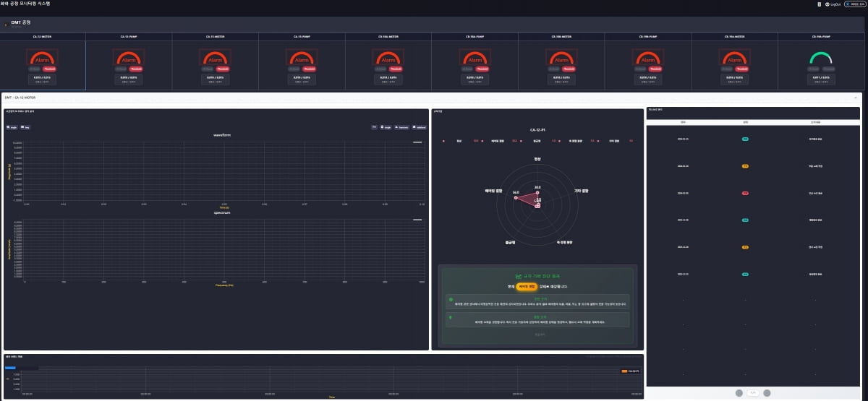Toggle the 'sideband' option on chart toolbar
This screenshot has height=401, width=868.
click(x=419, y=127)
